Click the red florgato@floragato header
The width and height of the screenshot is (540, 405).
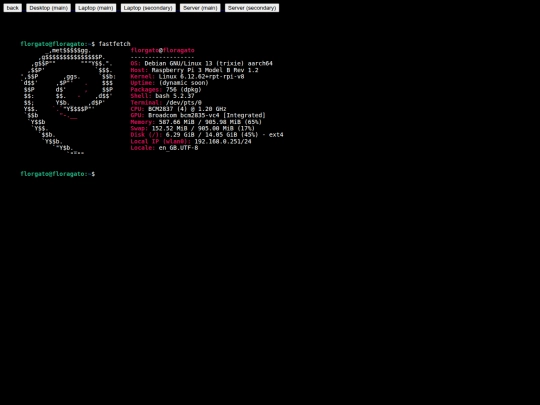pyautogui.click(x=163, y=50)
